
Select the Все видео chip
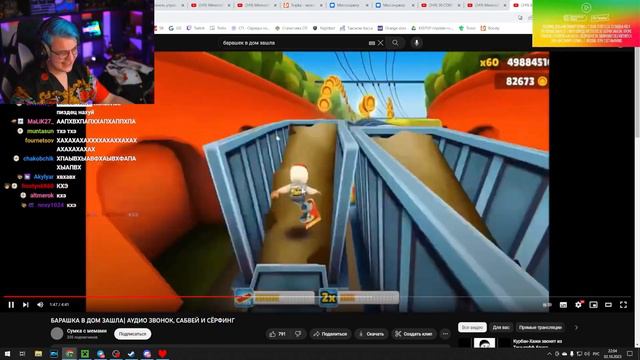[x=472, y=327]
